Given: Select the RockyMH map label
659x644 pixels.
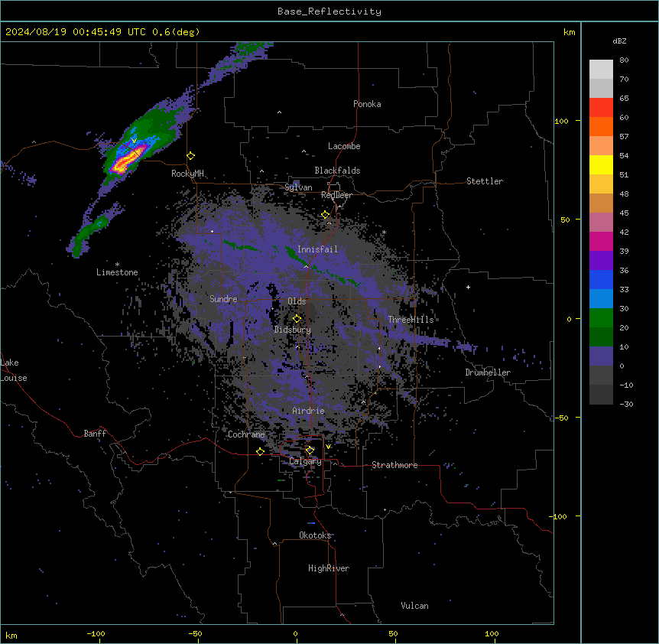Looking at the screenshot, I should click(187, 174).
